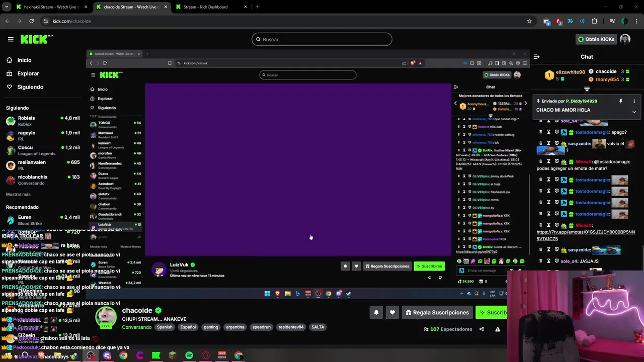This screenshot has height=362, width=644.
Task: Click the argentina tag
Action: pyautogui.click(x=235, y=327)
